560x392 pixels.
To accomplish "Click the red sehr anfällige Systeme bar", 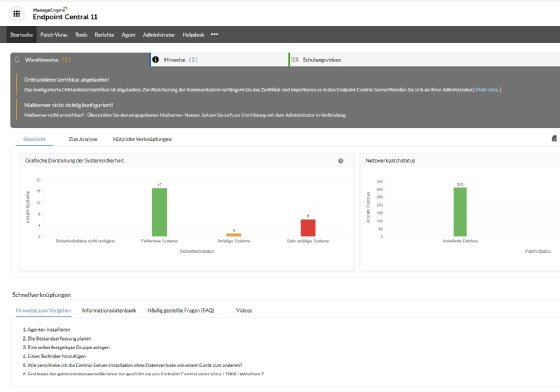I will point(308,228).
